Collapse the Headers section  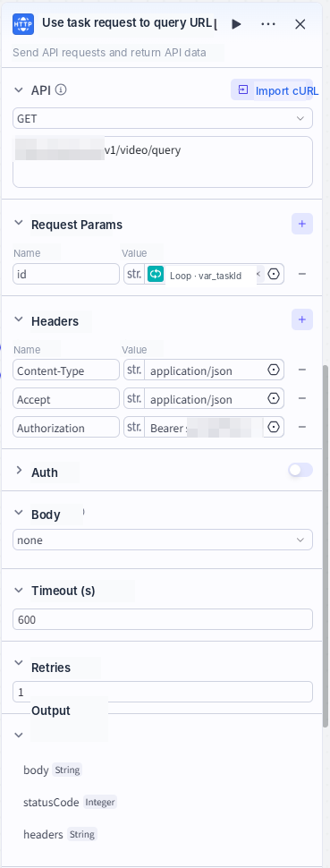click(19, 320)
